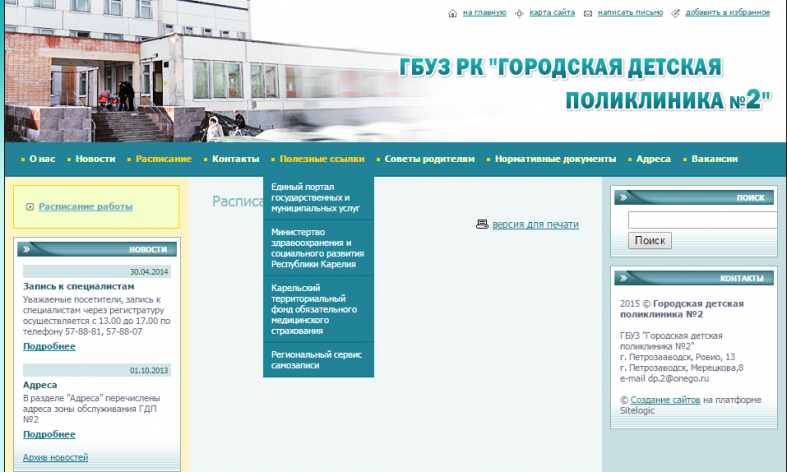The height and width of the screenshot is (472, 787).
Task: Open the 'Полезные ссылки' dropdown menu
Action: pos(322,159)
